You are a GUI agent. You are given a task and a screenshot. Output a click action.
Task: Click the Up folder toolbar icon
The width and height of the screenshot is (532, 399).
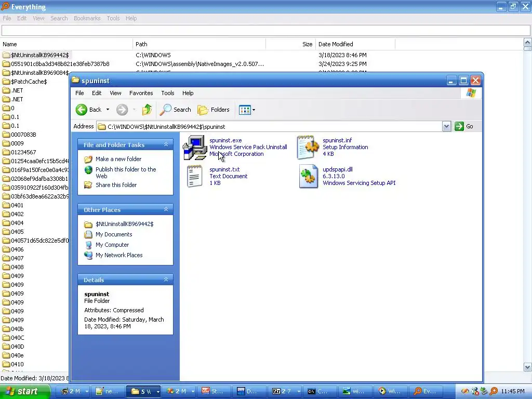pos(147,110)
